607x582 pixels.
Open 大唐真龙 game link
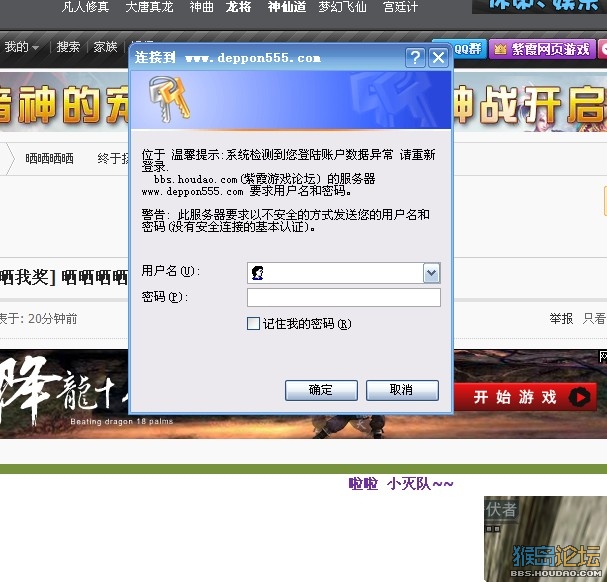(x=149, y=7)
